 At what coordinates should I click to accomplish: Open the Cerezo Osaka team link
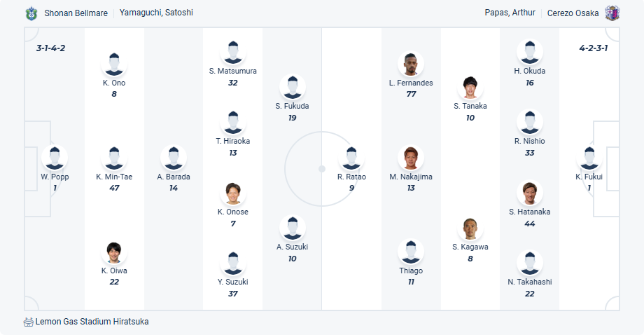click(573, 13)
